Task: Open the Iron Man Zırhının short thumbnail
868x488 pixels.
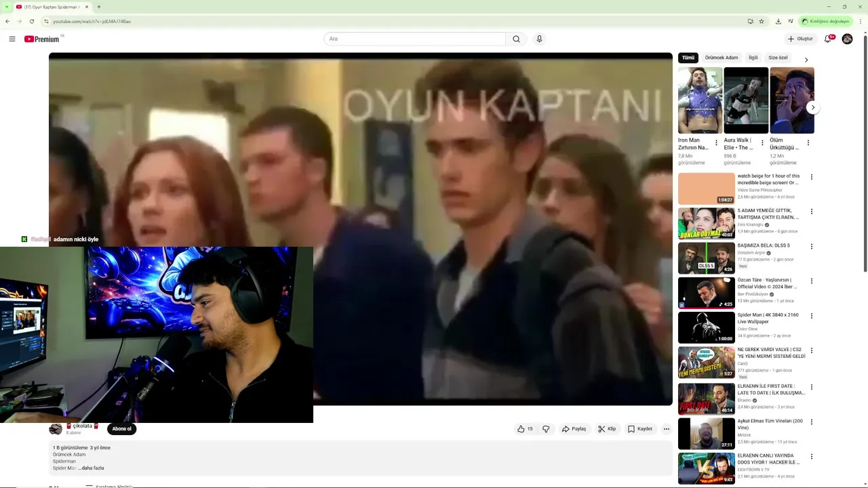Action: pos(700,100)
